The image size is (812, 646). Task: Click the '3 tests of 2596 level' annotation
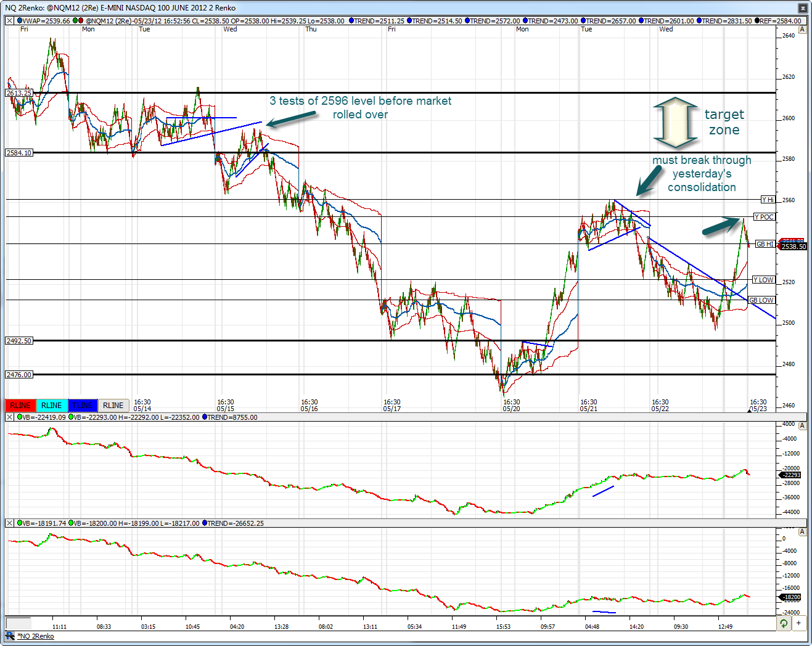(361, 108)
